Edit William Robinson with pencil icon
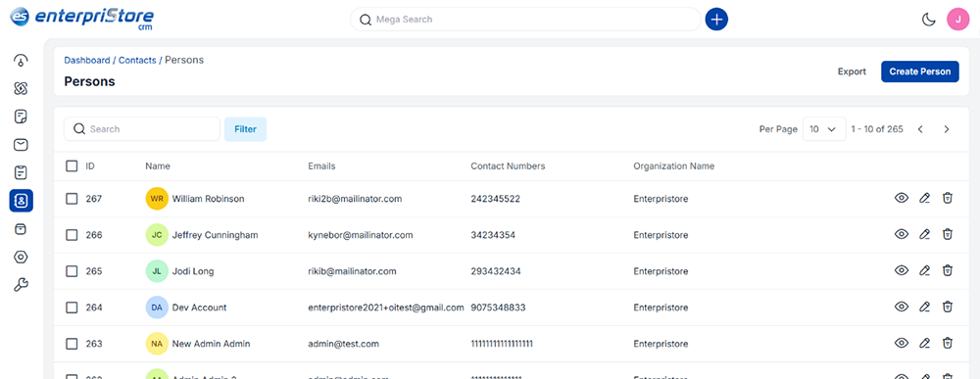 tap(924, 199)
